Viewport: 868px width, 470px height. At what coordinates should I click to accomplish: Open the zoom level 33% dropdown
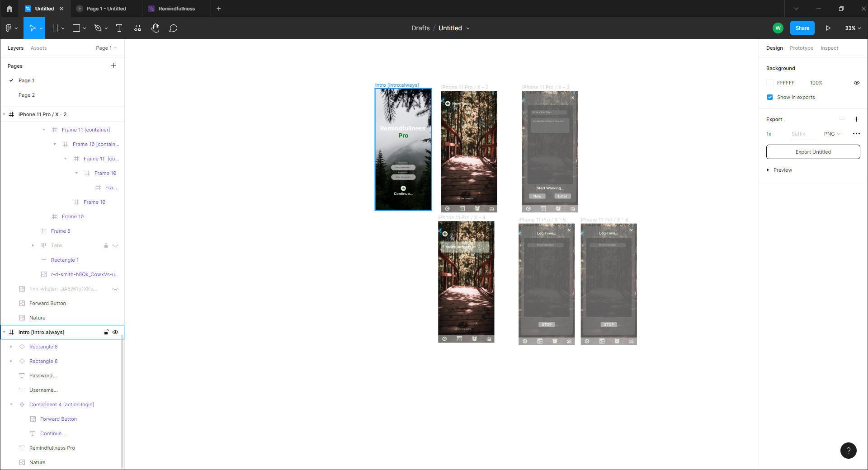click(x=853, y=28)
